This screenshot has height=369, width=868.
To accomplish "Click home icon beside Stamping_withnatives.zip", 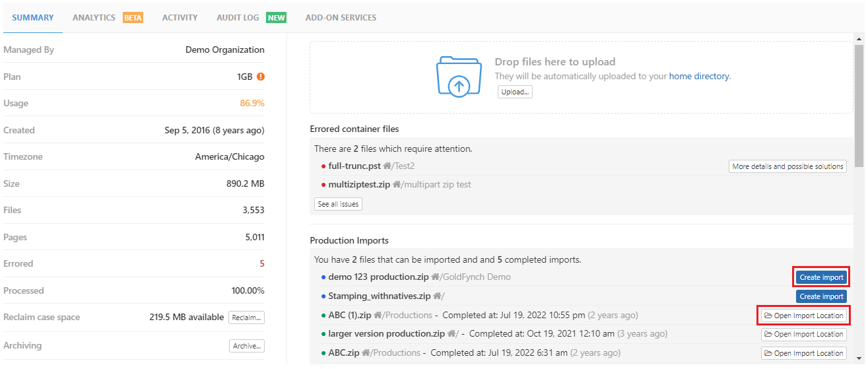I will [437, 296].
